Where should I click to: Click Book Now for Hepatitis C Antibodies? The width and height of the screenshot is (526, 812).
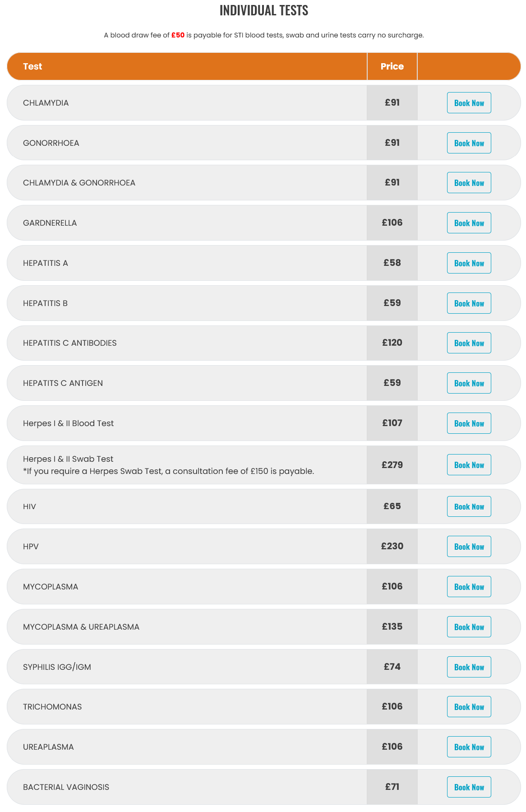pos(469,343)
